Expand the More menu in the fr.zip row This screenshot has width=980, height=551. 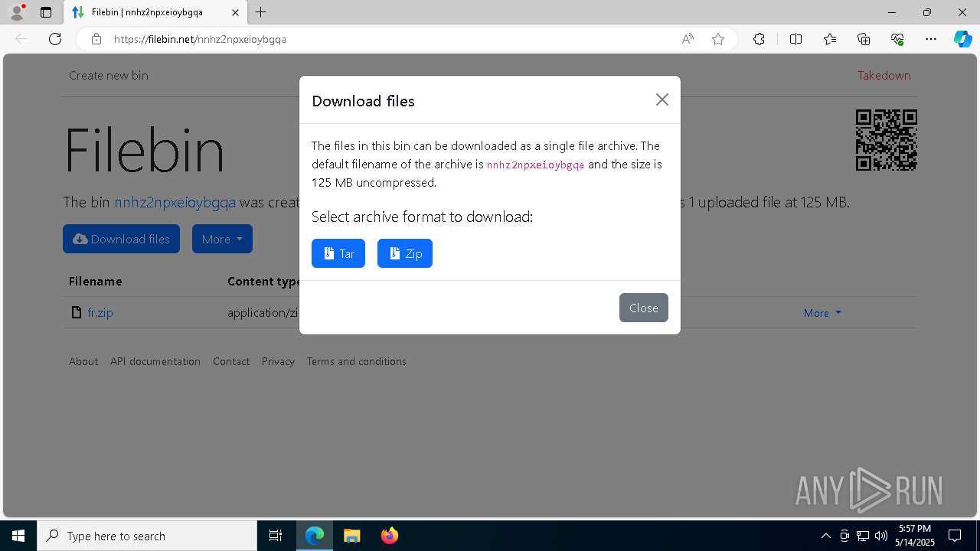pyautogui.click(x=822, y=312)
